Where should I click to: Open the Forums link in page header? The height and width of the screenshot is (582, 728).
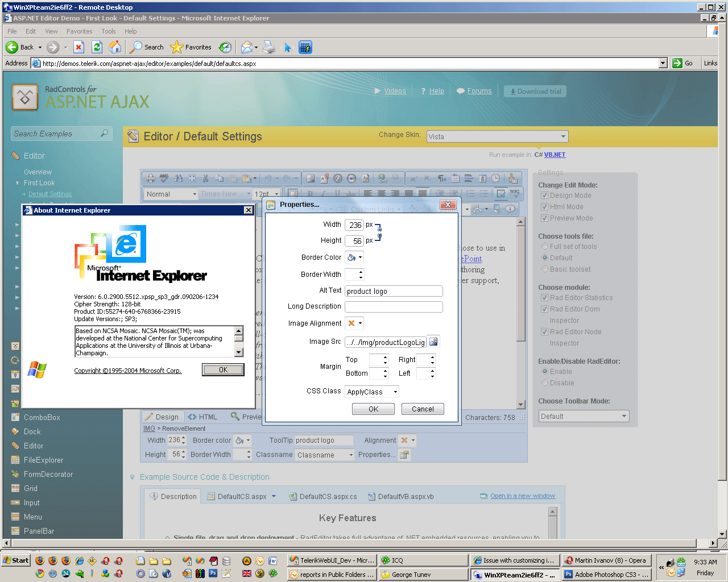point(479,91)
